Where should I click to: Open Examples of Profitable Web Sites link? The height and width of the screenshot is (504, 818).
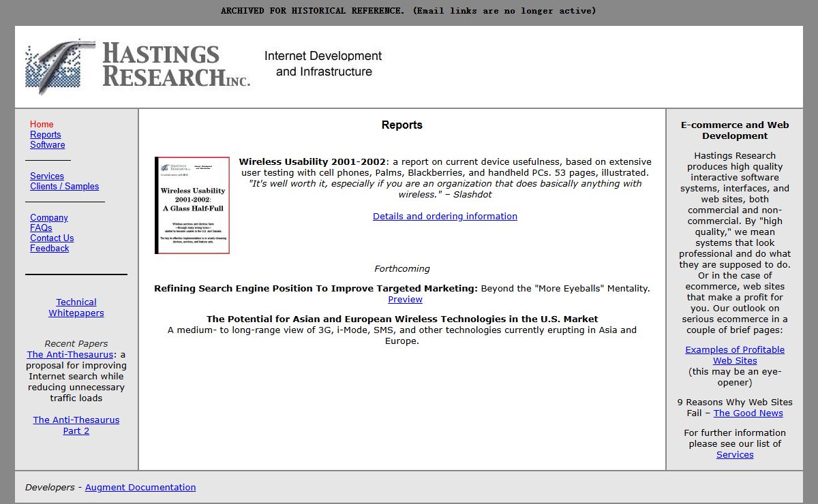coord(735,355)
